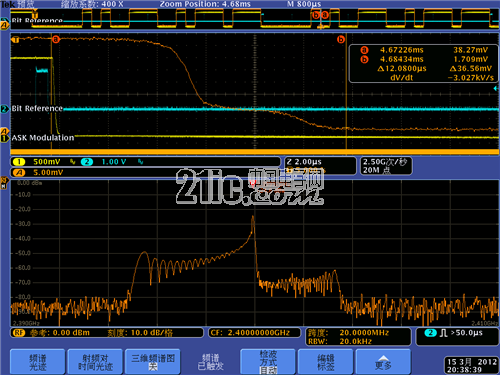Click the ASK Modulation channel 1 ground marker
This screenshot has height=375, width=500.
click(5, 137)
